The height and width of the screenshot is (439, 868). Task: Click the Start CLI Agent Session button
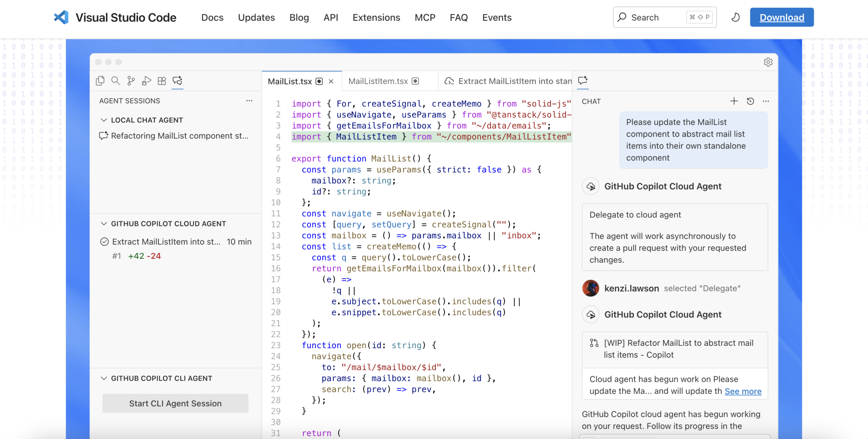click(175, 403)
